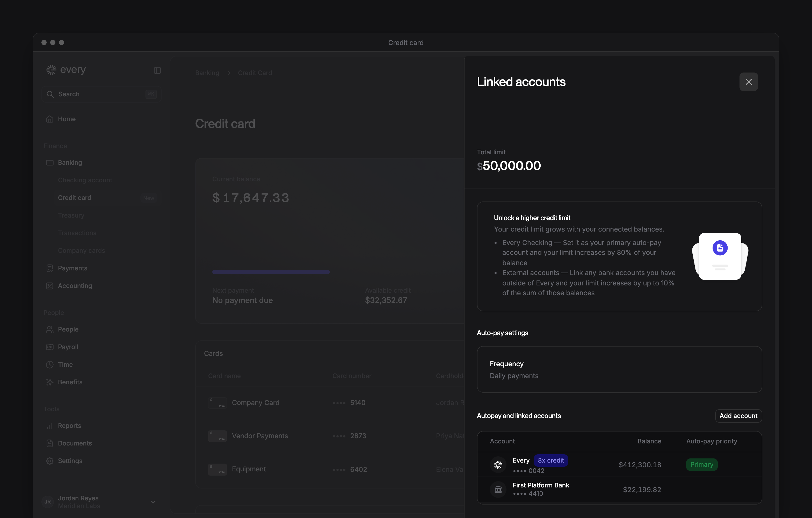Image resolution: width=812 pixels, height=518 pixels.
Task: Click the Banking breadcrumb link
Action: (x=207, y=73)
